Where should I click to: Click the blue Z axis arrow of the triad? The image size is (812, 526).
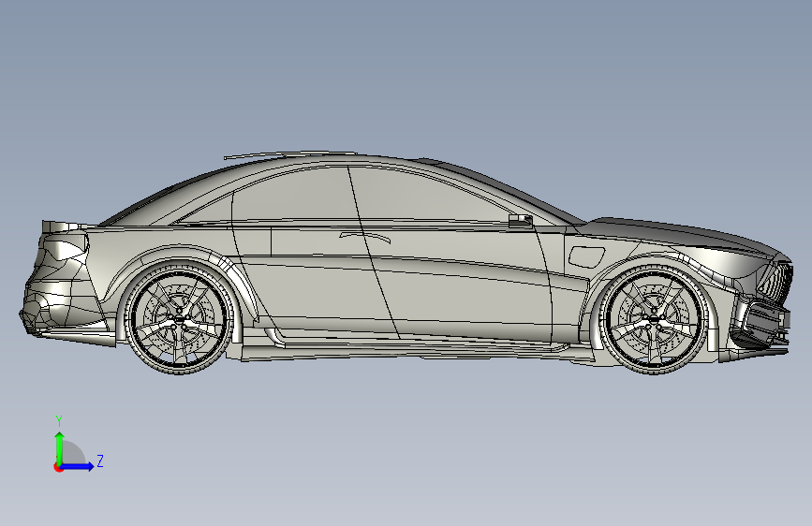point(78,466)
